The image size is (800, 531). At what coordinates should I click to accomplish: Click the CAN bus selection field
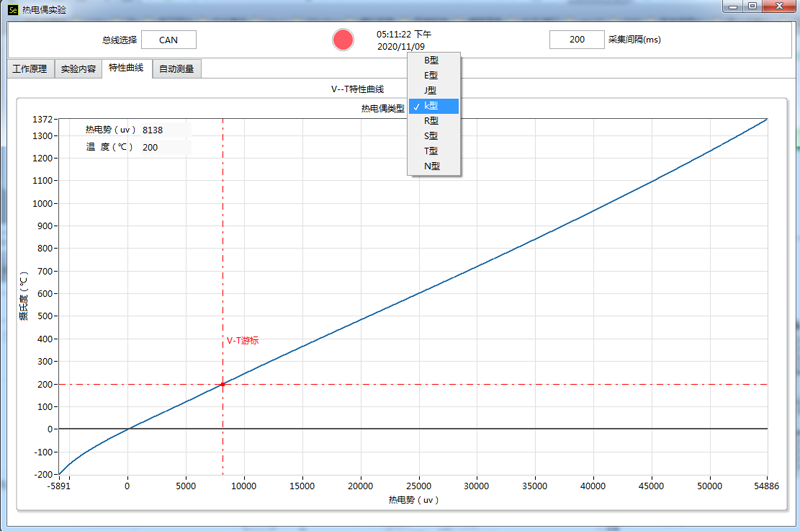(x=168, y=40)
